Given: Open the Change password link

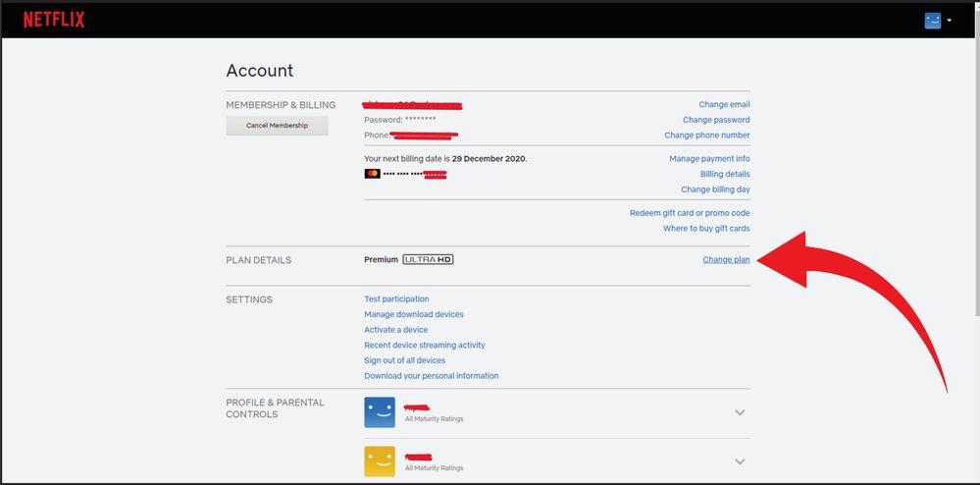Looking at the screenshot, I should pyautogui.click(x=716, y=120).
